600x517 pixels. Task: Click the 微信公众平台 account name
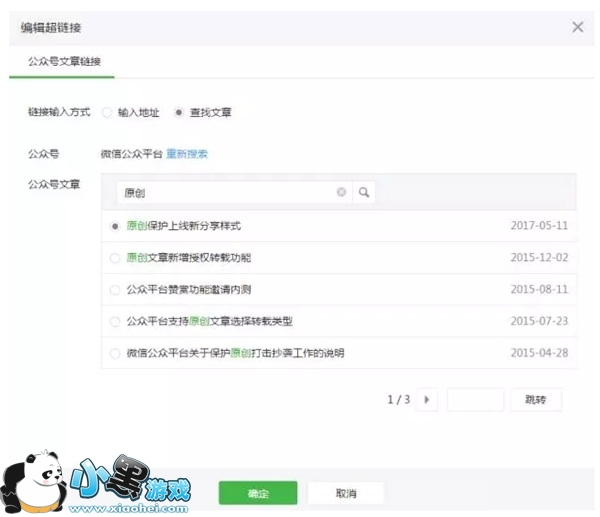click(132, 154)
